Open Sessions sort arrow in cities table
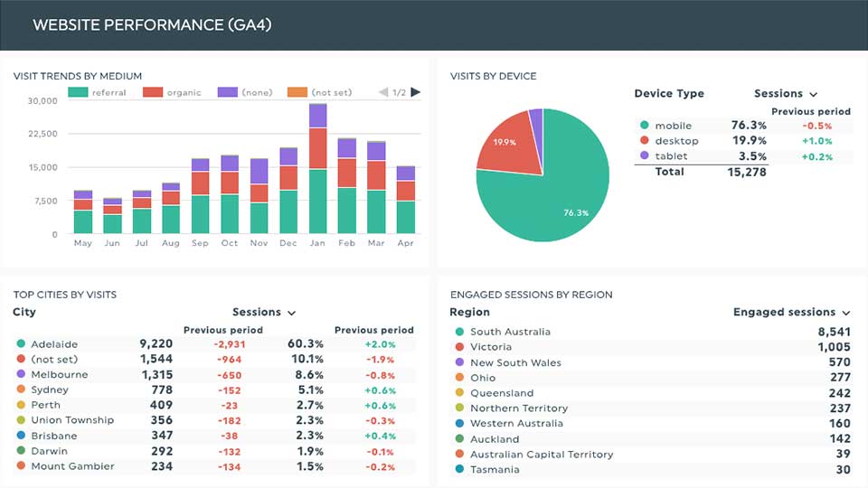The width and height of the screenshot is (868, 488). [292, 314]
